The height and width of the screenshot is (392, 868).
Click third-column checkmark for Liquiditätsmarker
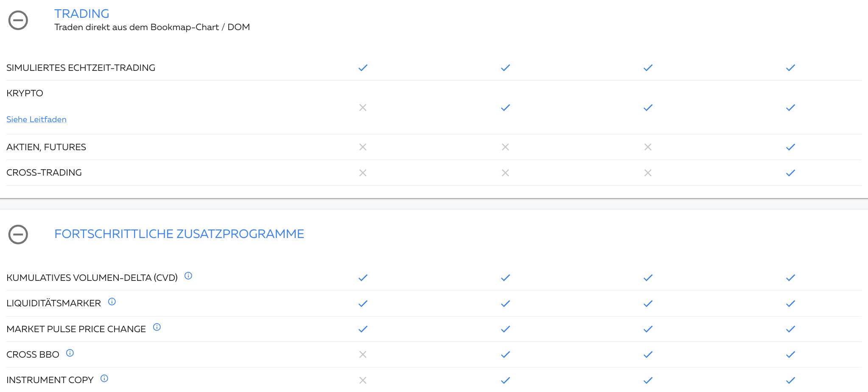pyautogui.click(x=648, y=304)
